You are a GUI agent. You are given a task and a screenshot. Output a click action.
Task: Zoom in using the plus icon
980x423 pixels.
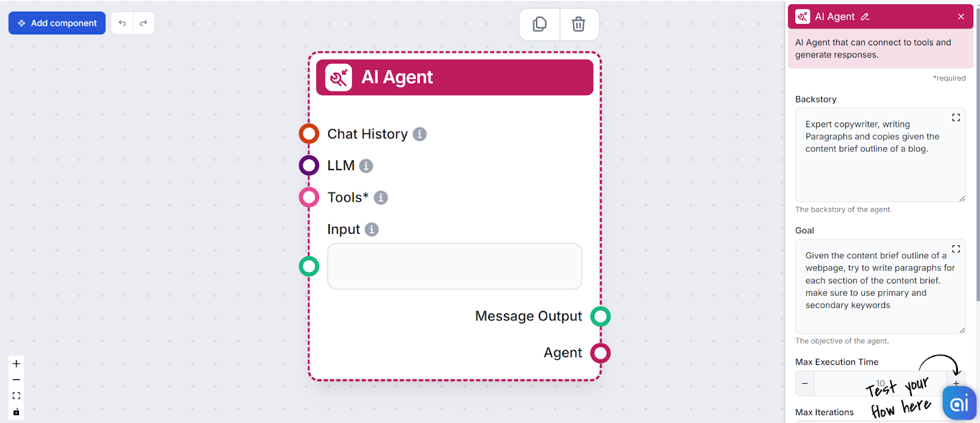pos(17,362)
